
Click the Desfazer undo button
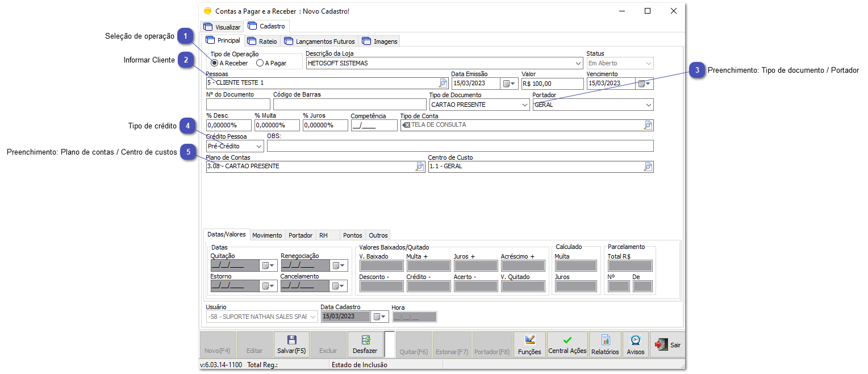point(365,345)
